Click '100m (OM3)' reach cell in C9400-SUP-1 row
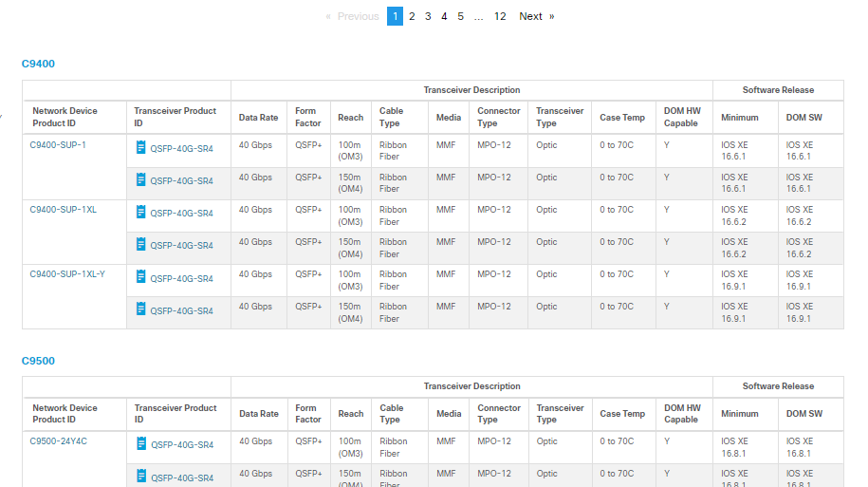Viewport: 868px width, 487px height. pos(350,151)
